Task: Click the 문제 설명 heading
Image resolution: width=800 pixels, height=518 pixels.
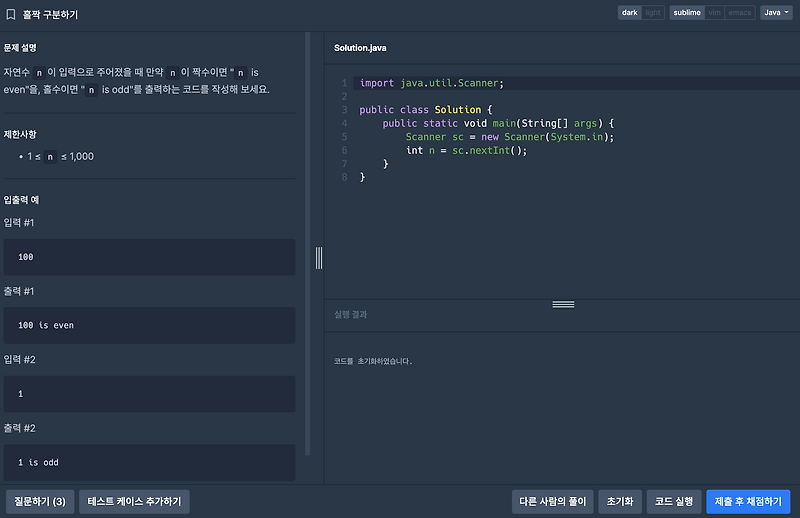Action: pyautogui.click(x=20, y=48)
